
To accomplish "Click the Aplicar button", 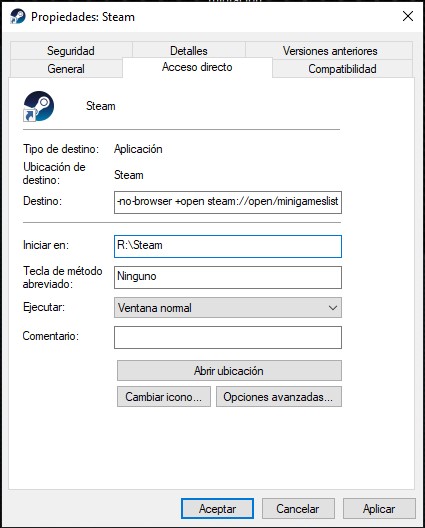I will [x=379, y=508].
